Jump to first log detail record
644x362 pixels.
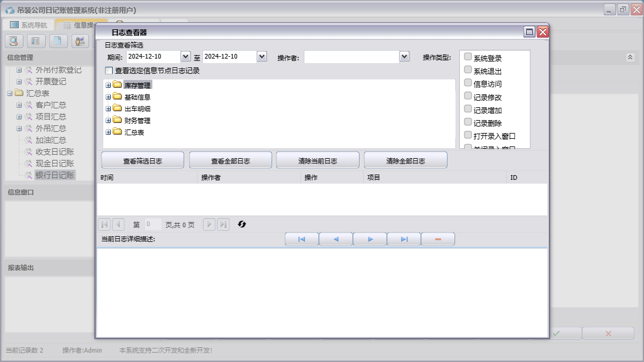coord(302,239)
